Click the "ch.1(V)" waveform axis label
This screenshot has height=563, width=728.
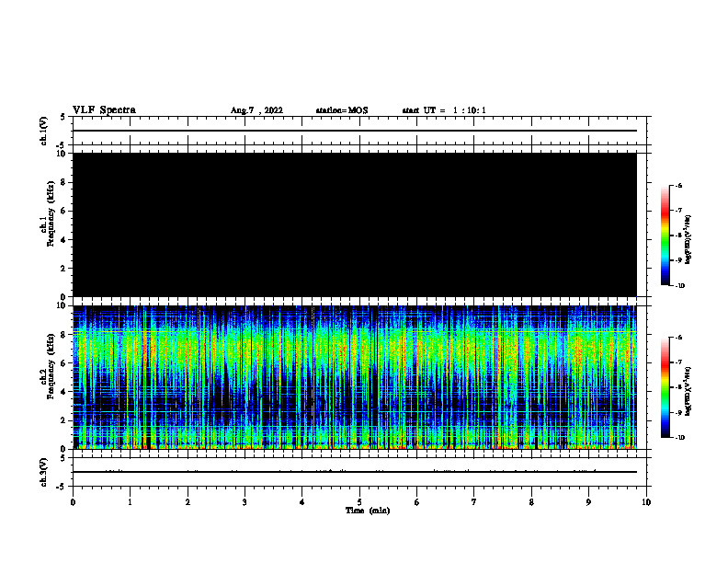[43, 131]
